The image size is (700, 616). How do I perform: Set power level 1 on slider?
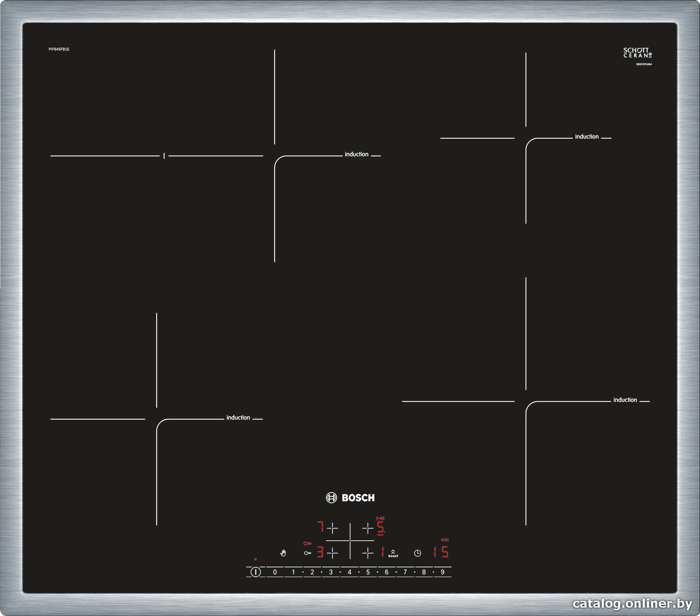(x=293, y=572)
